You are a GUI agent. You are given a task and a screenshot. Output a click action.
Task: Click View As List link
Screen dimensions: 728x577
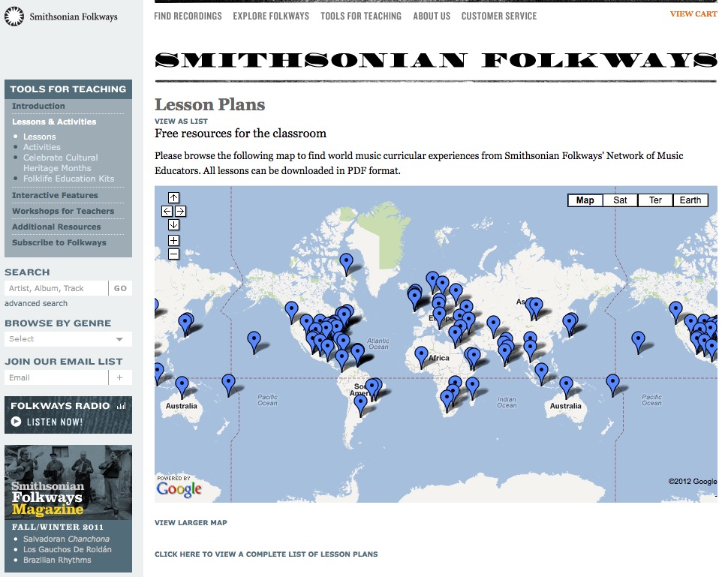181,121
